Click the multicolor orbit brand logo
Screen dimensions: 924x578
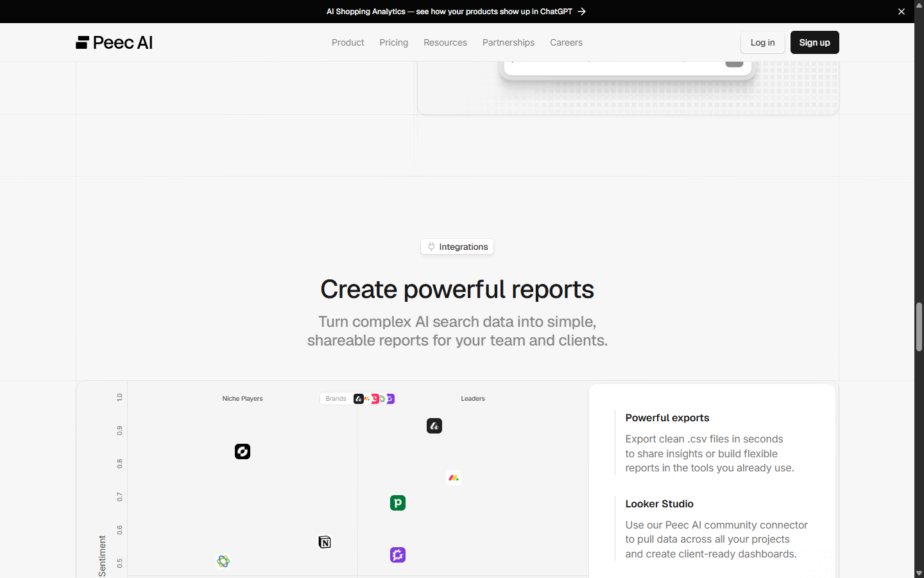[223, 561]
